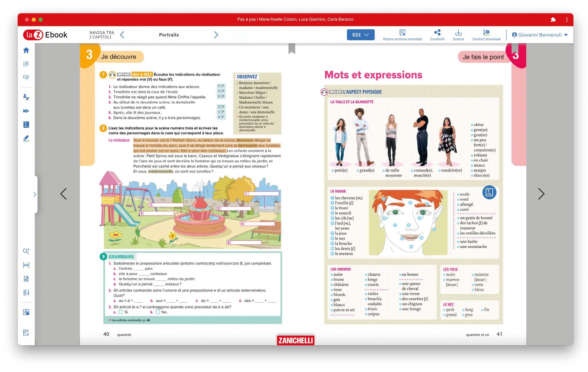588x372 pixels.
Task: Play the MP3-046 headphones audio icon
Action: coord(112,75)
